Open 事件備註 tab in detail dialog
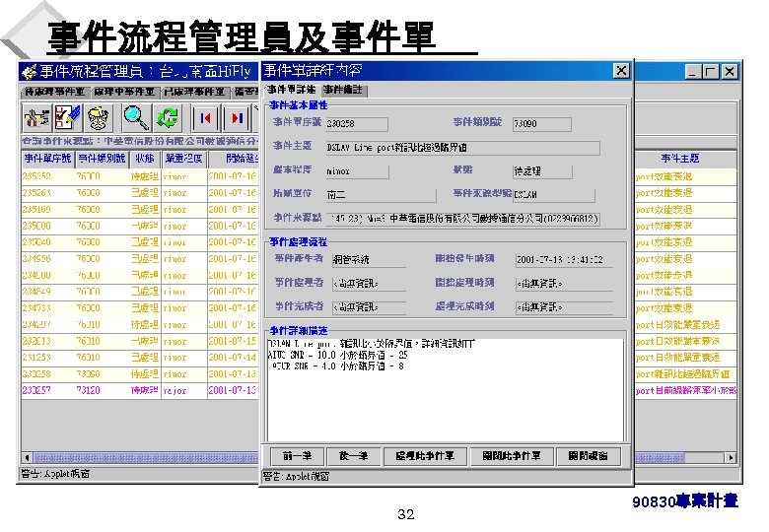Image resolution: width=769 pixels, height=532 pixels. click(x=343, y=90)
